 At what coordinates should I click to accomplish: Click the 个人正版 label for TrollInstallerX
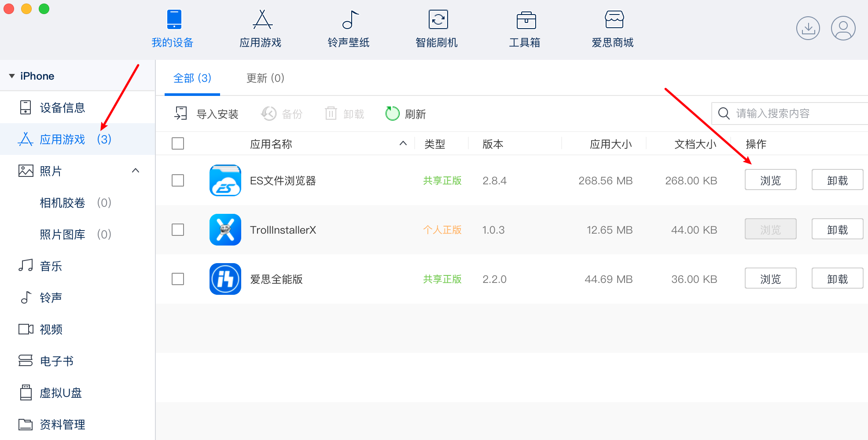pos(442,230)
